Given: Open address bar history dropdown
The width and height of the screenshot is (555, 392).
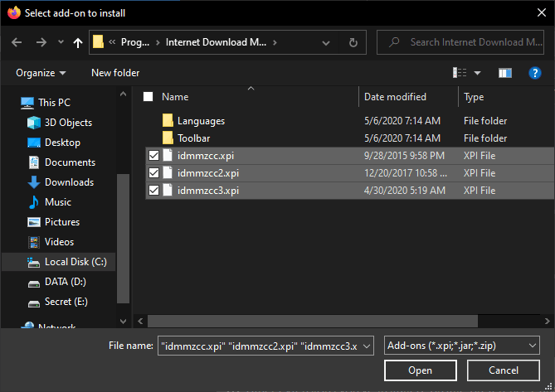Looking at the screenshot, I should pos(326,43).
